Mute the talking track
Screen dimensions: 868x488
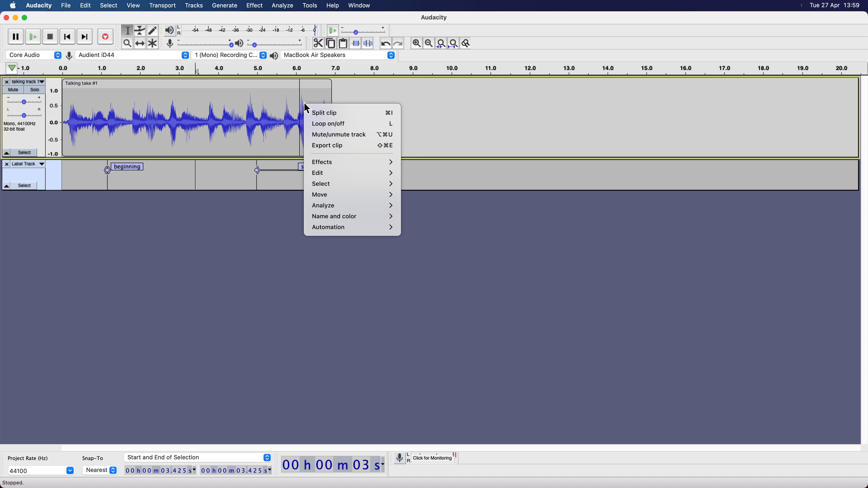pyautogui.click(x=13, y=90)
